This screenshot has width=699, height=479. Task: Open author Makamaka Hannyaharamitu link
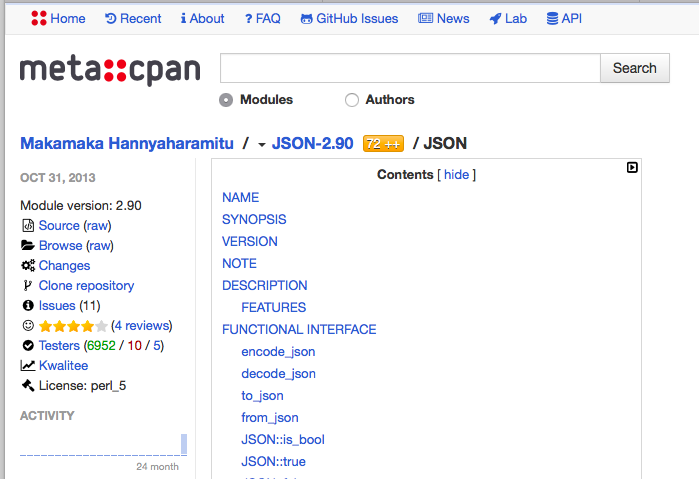click(x=127, y=143)
